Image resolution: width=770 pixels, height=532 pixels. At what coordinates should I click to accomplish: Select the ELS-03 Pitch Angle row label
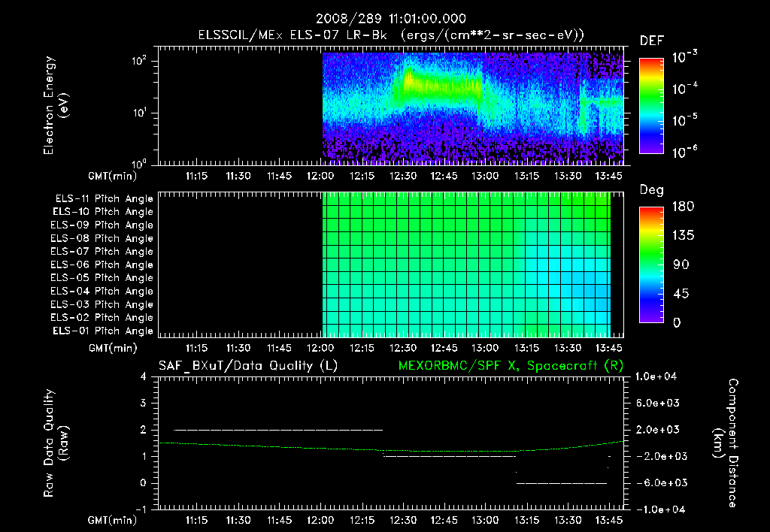point(102,304)
